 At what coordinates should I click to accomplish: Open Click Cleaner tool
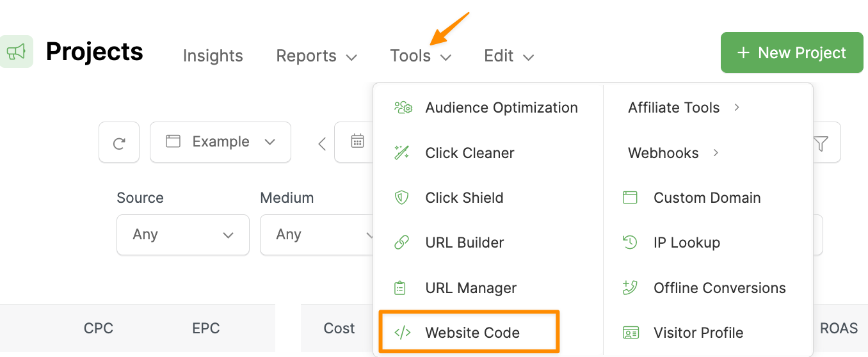pos(469,153)
